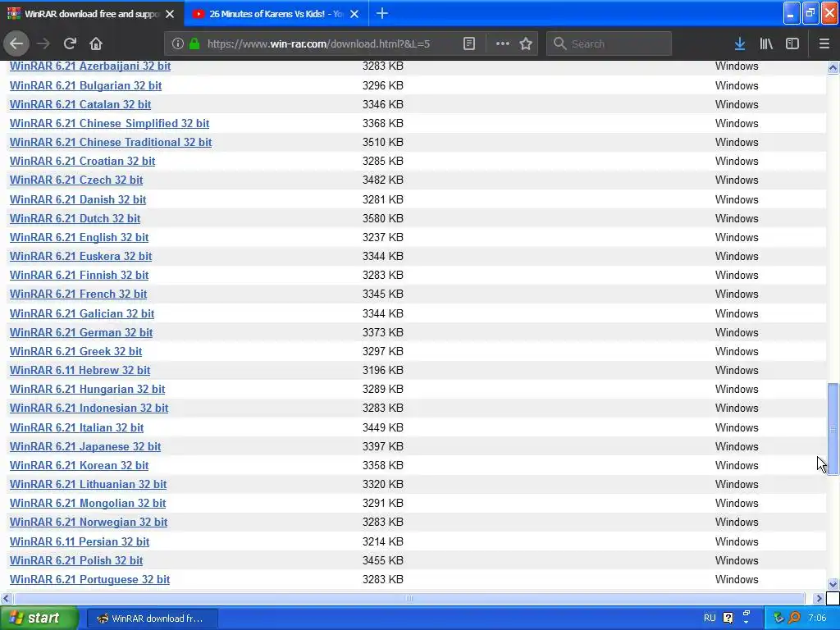The image size is (840, 630).
Task: Click the vertical scrollbar down arrow
Action: (x=833, y=584)
